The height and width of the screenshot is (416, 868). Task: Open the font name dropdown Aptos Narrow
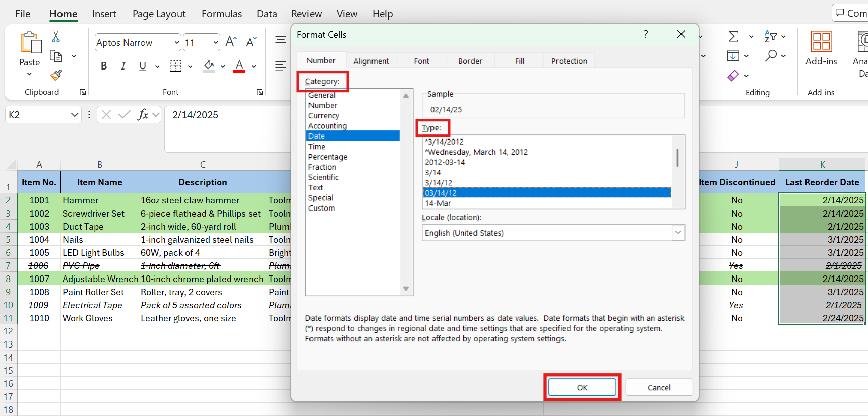click(176, 43)
